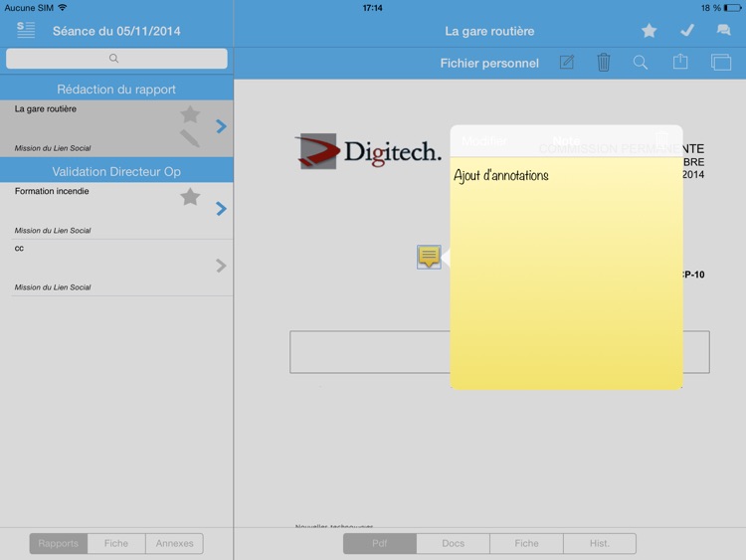Open the comments bubble icon

click(x=724, y=30)
